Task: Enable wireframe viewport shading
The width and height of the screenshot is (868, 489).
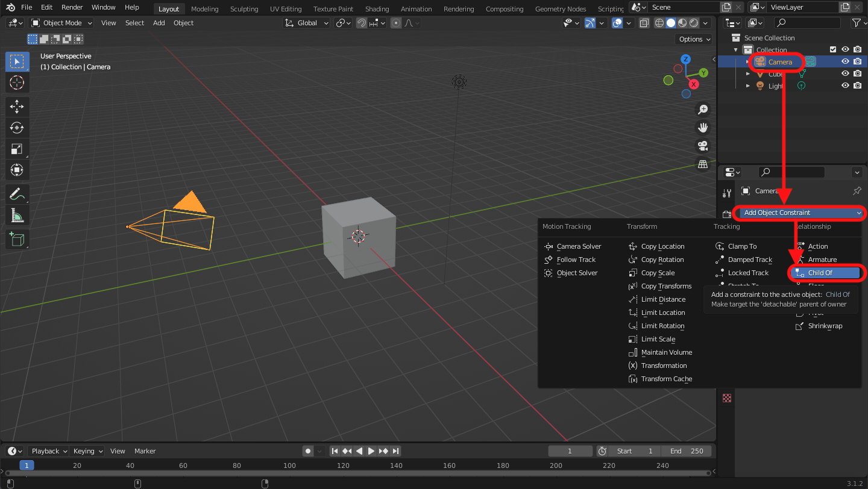Action: [x=659, y=23]
